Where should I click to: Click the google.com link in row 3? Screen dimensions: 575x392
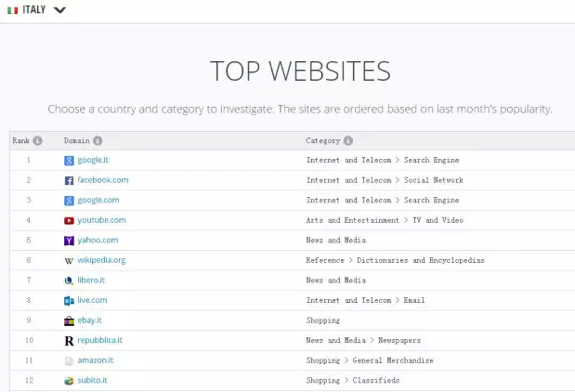(x=98, y=201)
